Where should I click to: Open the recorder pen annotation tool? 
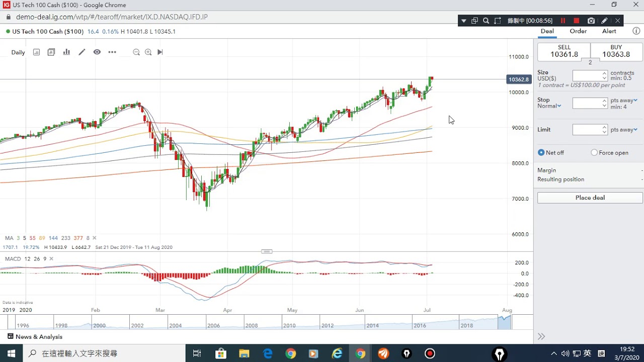click(x=604, y=21)
